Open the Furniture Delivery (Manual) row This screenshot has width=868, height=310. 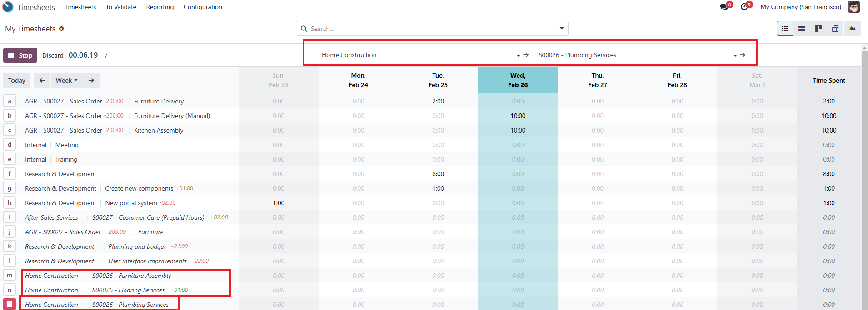pyautogui.click(x=172, y=116)
